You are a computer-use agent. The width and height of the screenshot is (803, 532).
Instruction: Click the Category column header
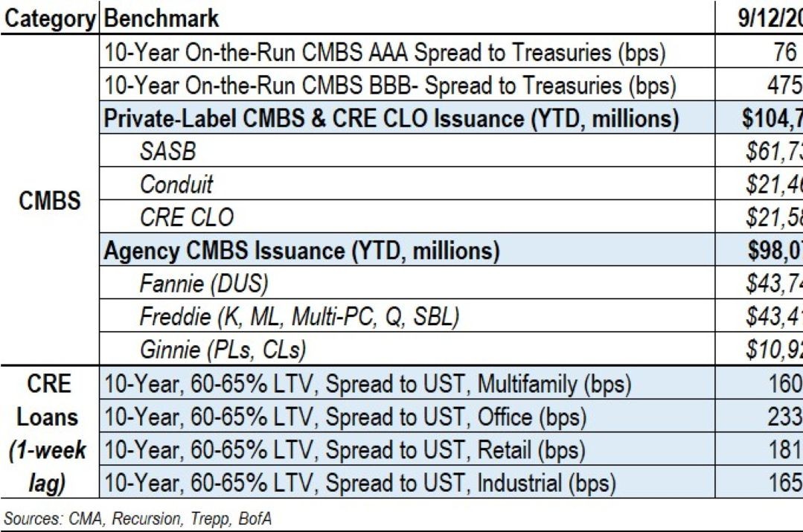(x=51, y=18)
